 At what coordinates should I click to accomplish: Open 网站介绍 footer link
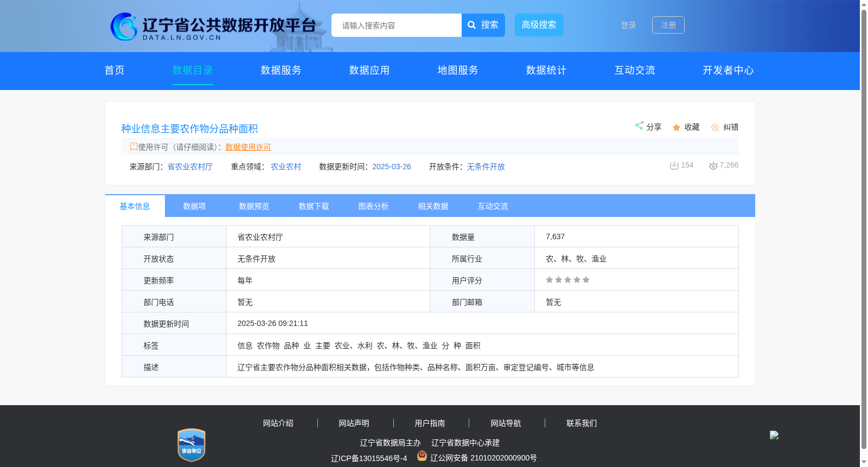278,423
